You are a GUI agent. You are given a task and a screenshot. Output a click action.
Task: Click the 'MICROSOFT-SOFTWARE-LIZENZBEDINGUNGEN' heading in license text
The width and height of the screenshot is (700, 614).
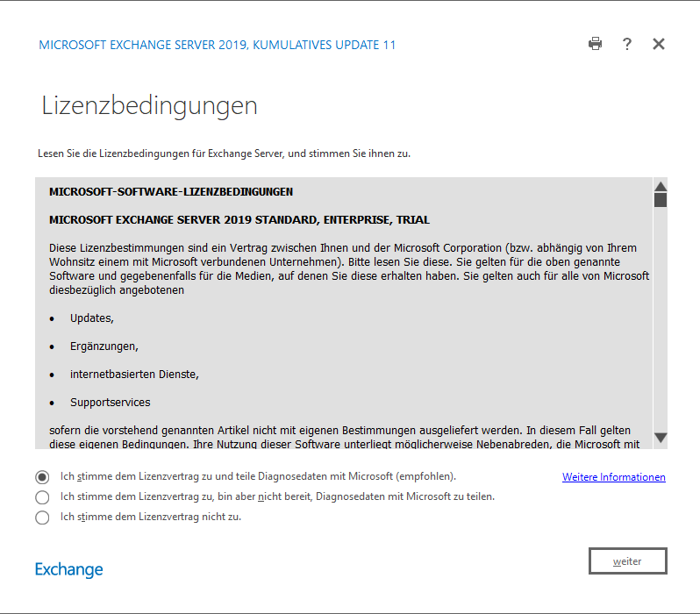(171, 191)
